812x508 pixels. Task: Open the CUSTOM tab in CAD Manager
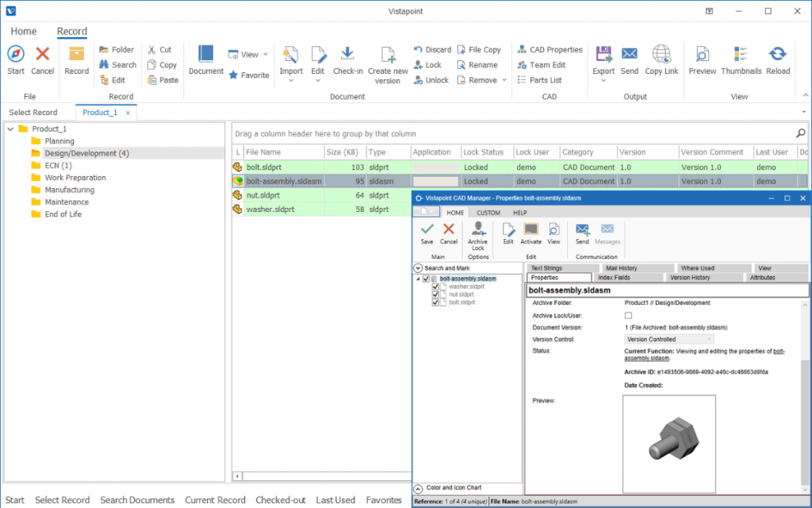pyautogui.click(x=487, y=213)
